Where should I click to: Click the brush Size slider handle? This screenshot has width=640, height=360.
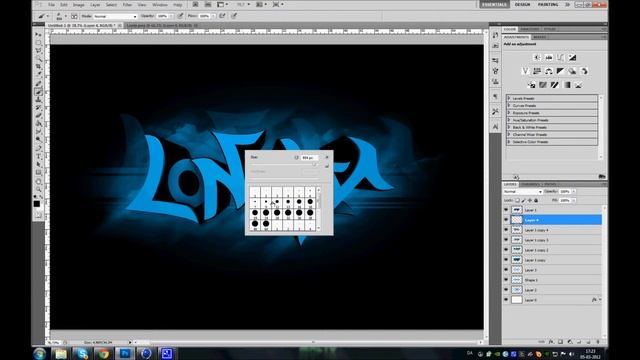click(314, 164)
